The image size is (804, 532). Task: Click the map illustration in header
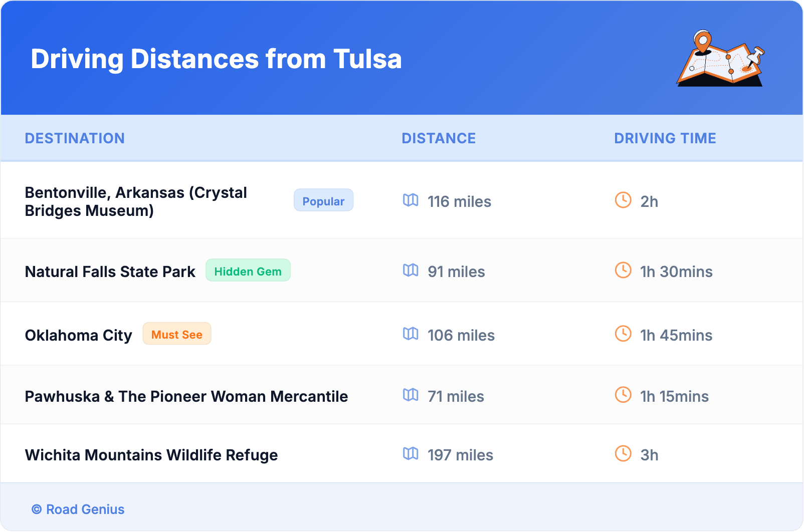(x=720, y=59)
